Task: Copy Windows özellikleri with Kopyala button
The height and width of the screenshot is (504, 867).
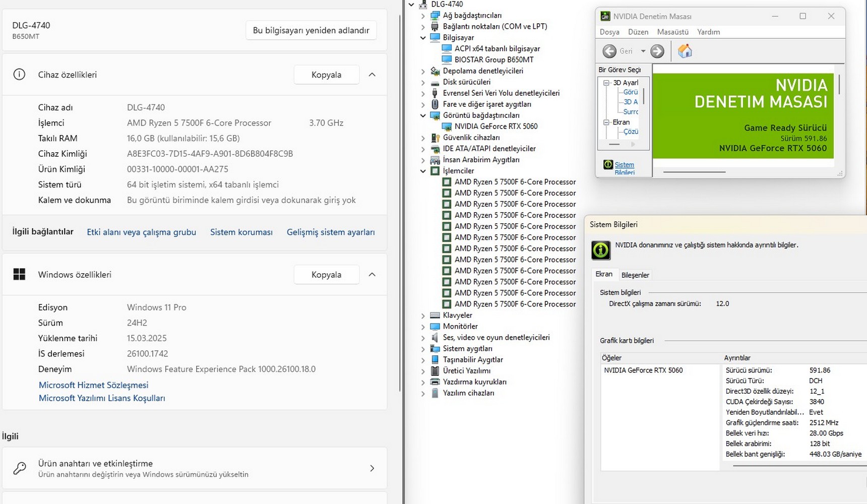Action: tap(326, 275)
